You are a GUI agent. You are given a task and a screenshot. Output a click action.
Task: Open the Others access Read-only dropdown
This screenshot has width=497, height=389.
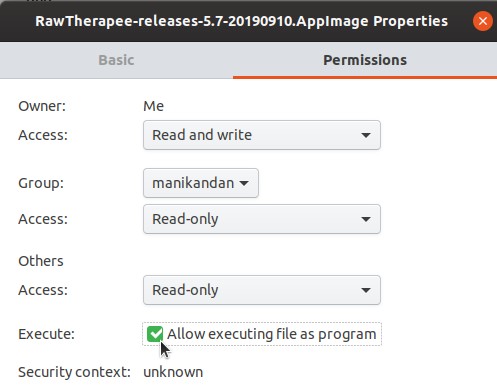262,290
